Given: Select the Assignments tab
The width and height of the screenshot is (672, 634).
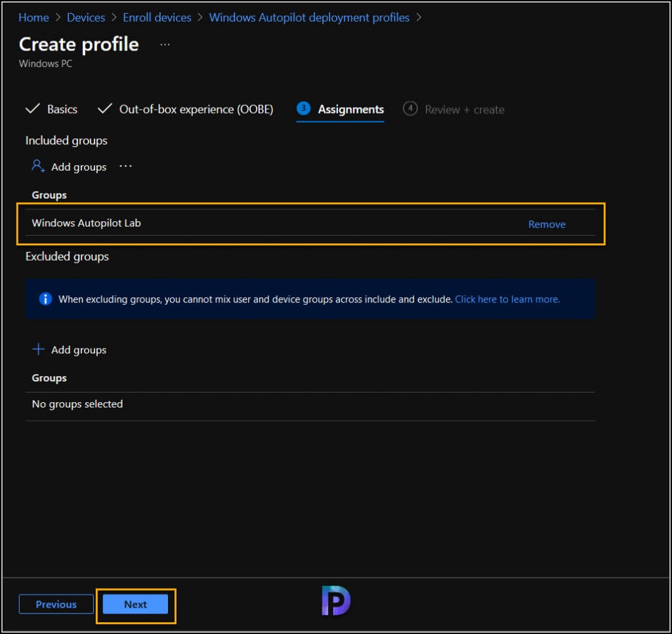Looking at the screenshot, I should [341, 110].
